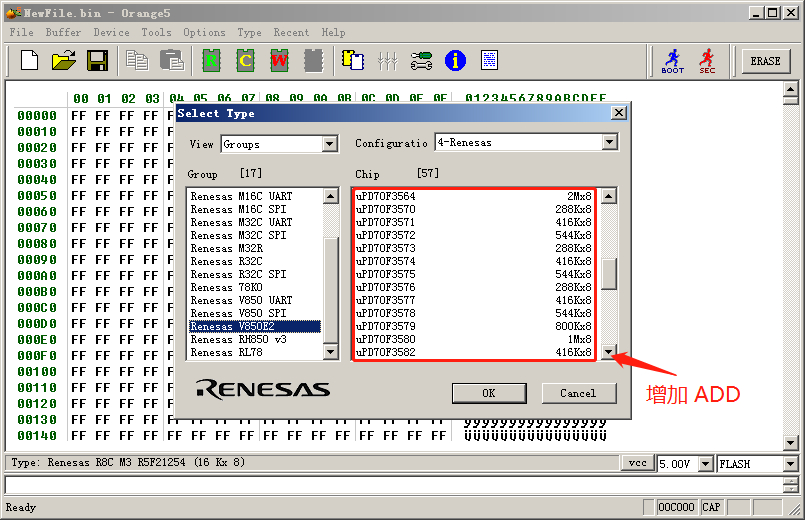Open the Device menu
Image resolution: width=805 pixels, height=520 pixels.
pos(111,32)
